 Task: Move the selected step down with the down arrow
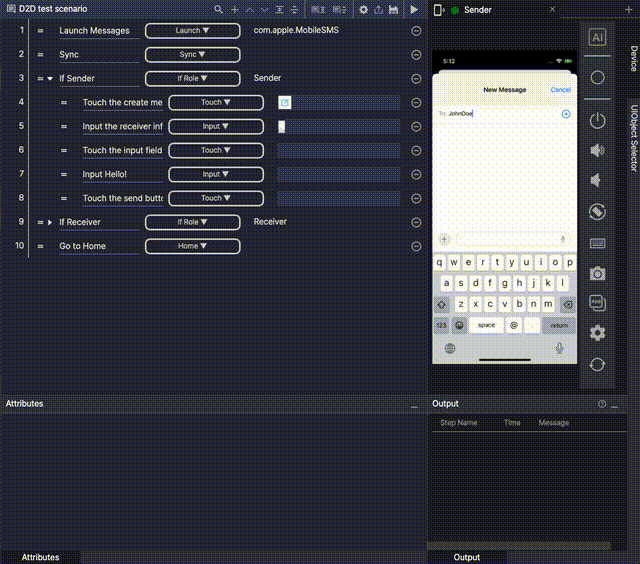click(264, 9)
